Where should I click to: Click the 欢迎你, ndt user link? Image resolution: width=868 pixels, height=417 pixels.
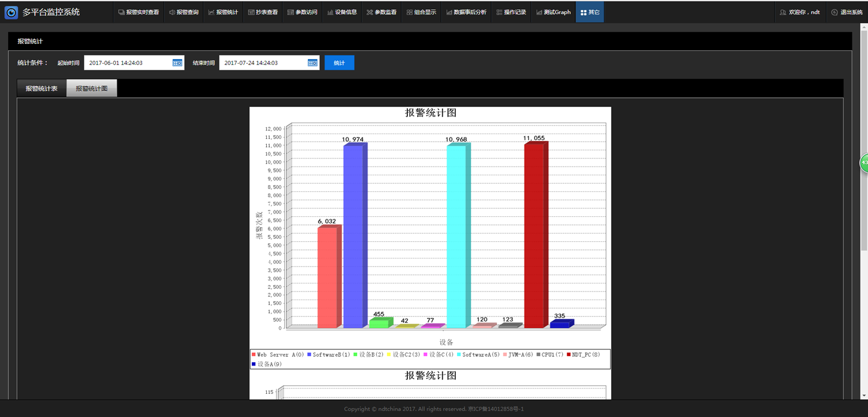pos(800,12)
